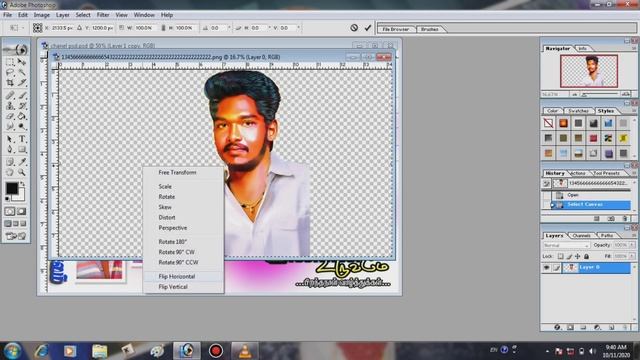Switch to Standard edit mode
The height and width of the screenshot is (360, 640).
(x=10, y=211)
